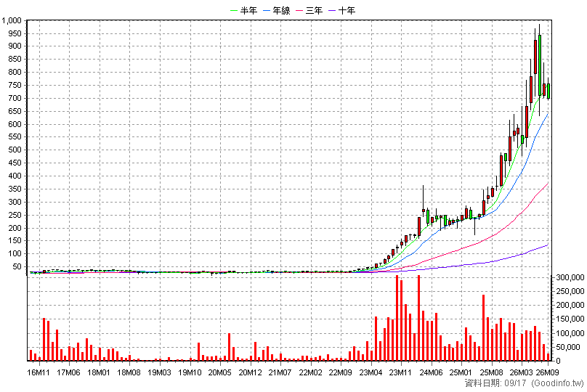This screenshot has height=392, width=587.
Task: Click the 23M11 x-axis date label
Action: pos(400,372)
